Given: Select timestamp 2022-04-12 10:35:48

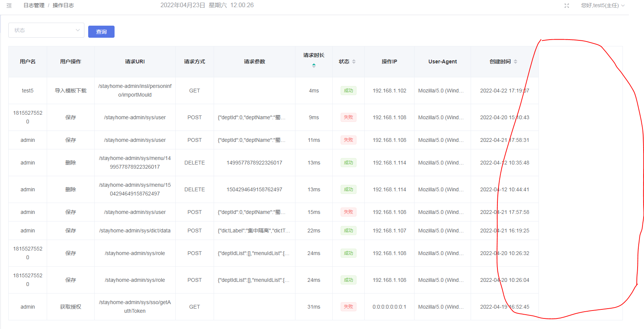Looking at the screenshot, I should [505, 163].
